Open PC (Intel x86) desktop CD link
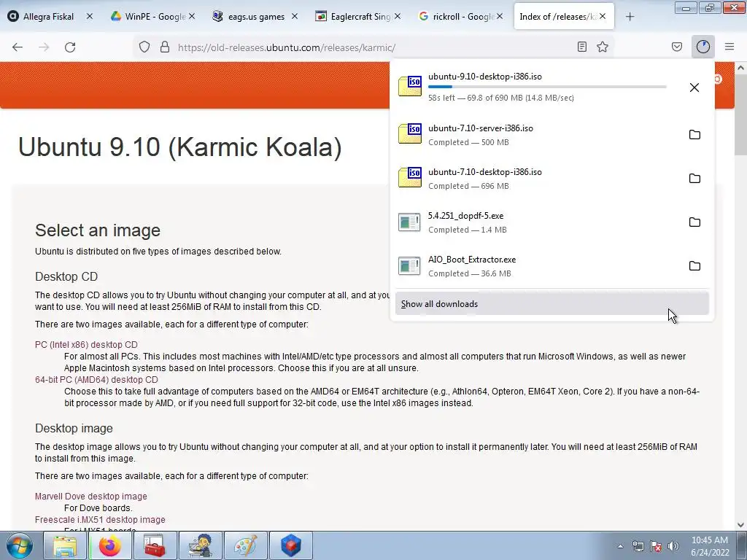The image size is (747, 560). (x=86, y=344)
